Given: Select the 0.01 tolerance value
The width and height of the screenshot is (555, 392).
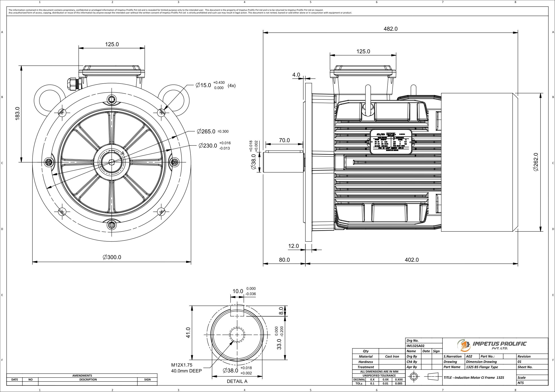Looking at the screenshot, I should tap(385, 384).
